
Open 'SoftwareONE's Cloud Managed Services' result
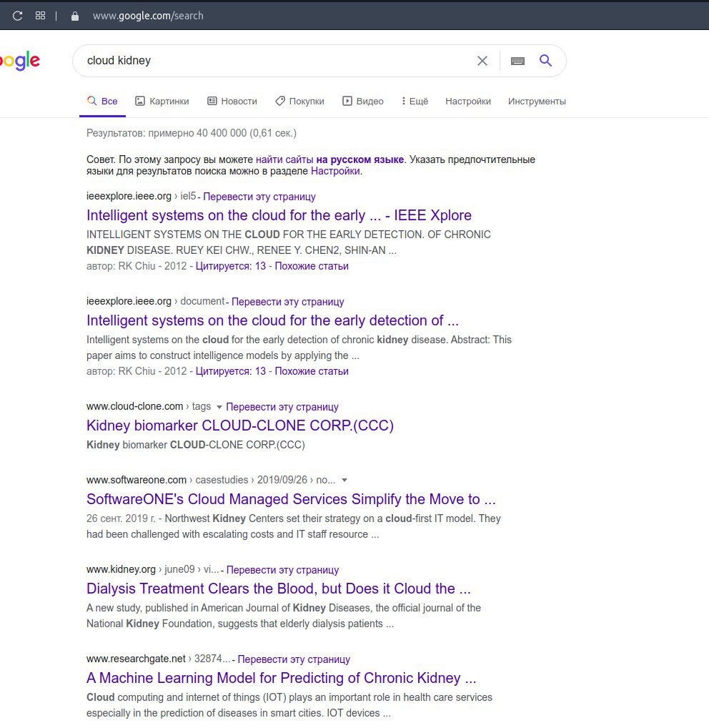pyautogui.click(x=291, y=499)
